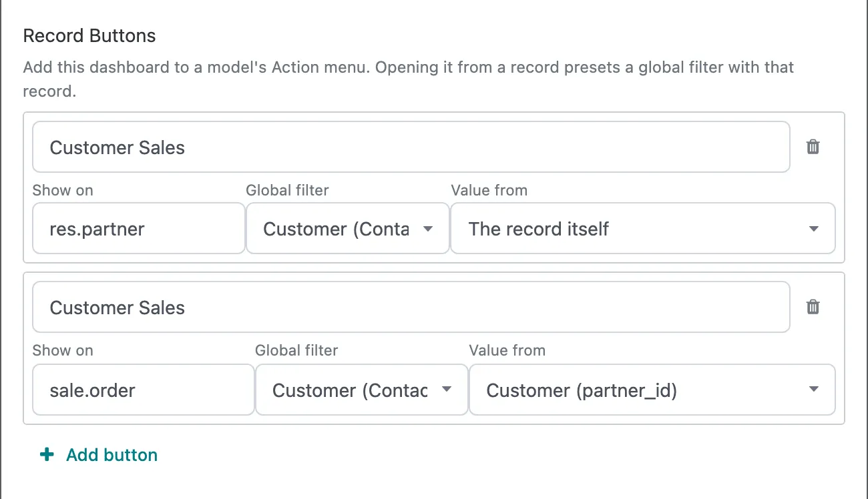Screen dimensions: 868x499
Task: Open the 'The record itself' value dropdown
Action: coord(643,229)
